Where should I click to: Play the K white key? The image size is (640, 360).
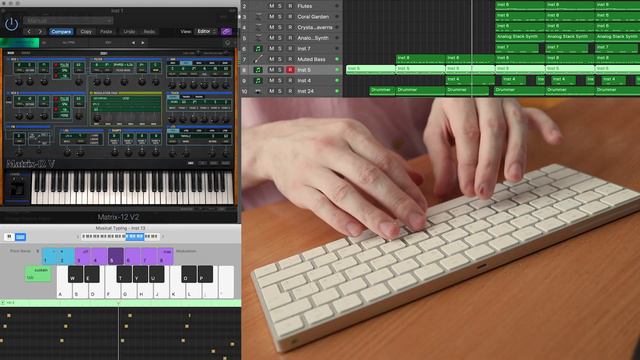(178, 282)
